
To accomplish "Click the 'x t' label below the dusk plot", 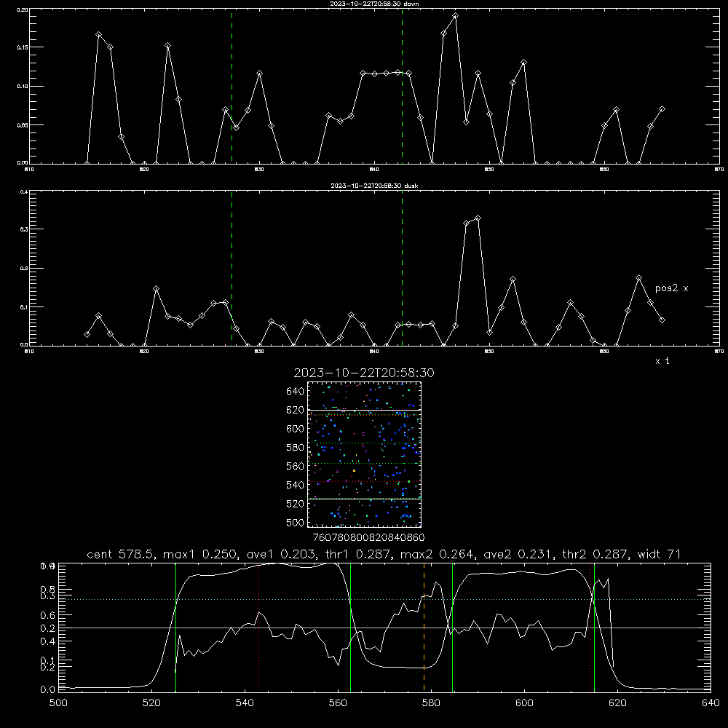I will click(662, 361).
